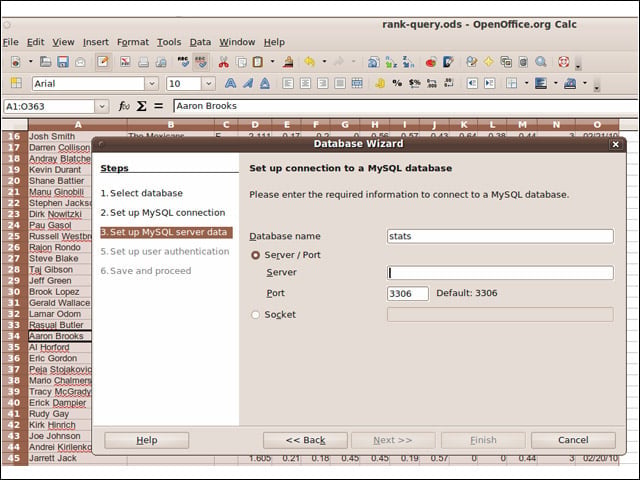This screenshot has height=480, width=640.
Task: Click the Print icon in toolbar
Action: pyautogui.click(x=143, y=62)
